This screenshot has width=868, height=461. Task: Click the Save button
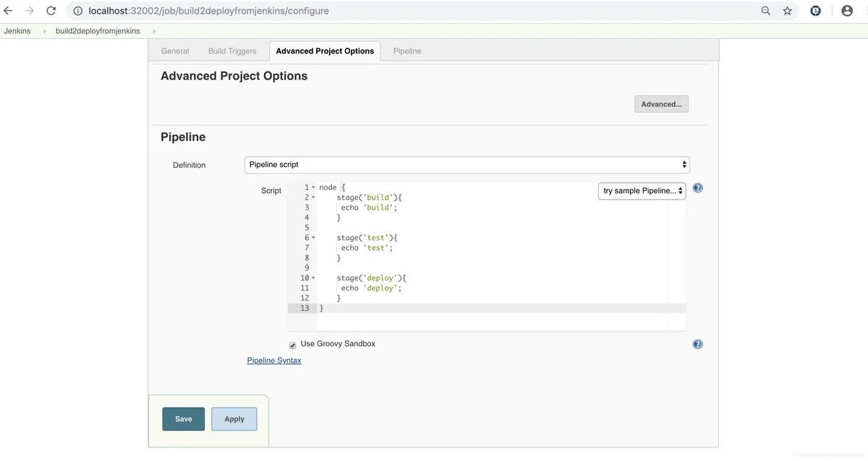pyautogui.click(x=184, y=419)
